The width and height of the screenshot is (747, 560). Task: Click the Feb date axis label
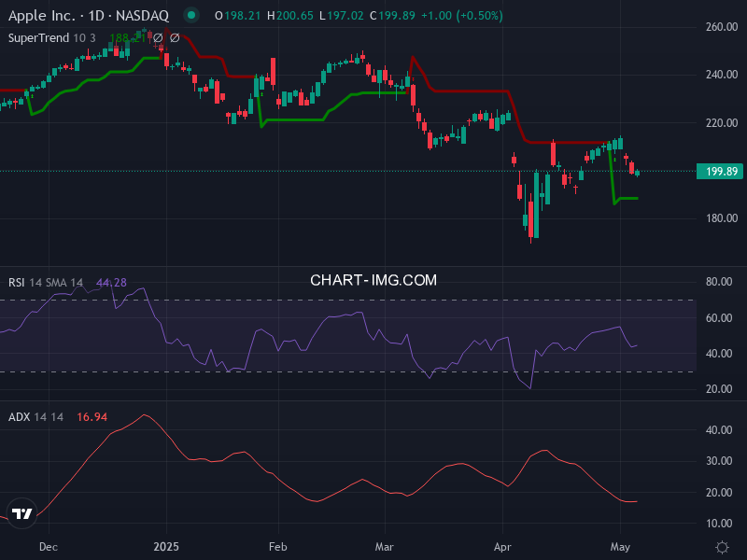[x=277, y=547]
